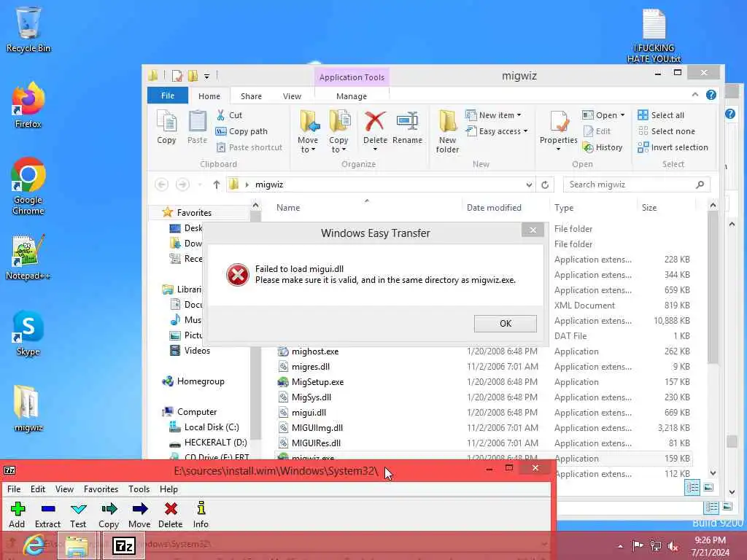The image size is (747, 560).
Task: Select the migui.dll file
Action: (x=309, y=413)
